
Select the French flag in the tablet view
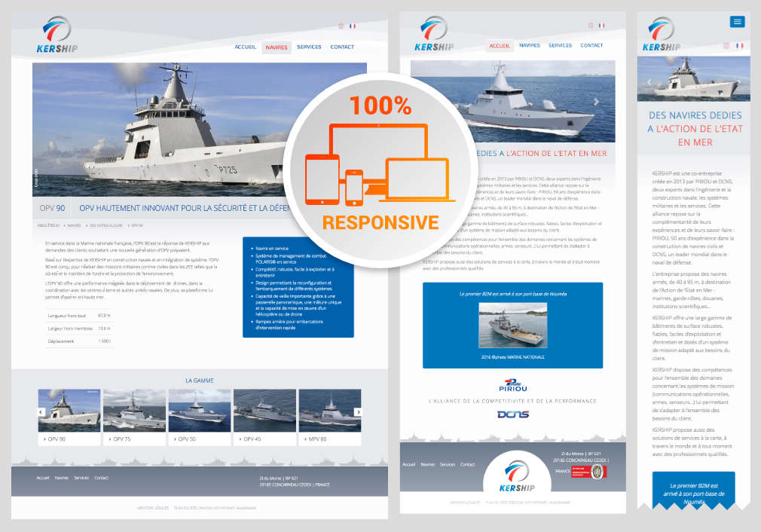pos(601,25)
